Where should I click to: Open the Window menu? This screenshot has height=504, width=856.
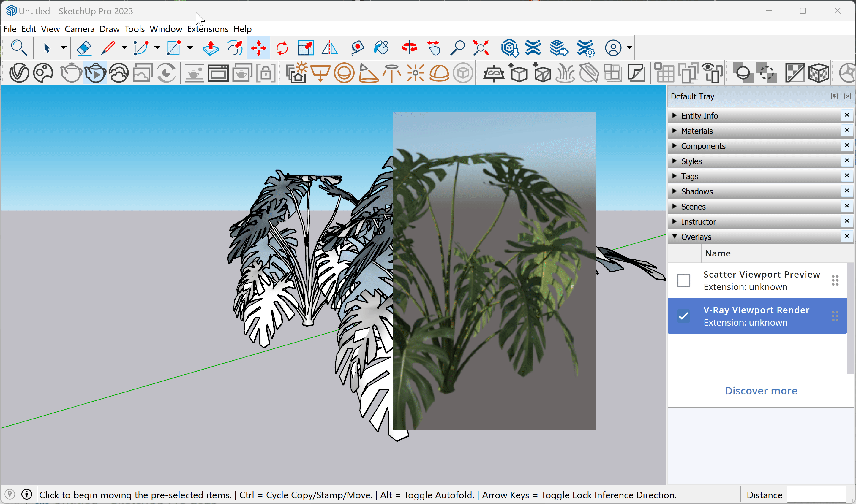166,29
